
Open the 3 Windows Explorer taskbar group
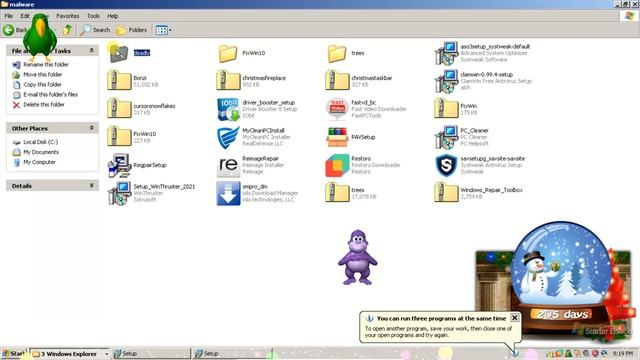coord(70,353)
